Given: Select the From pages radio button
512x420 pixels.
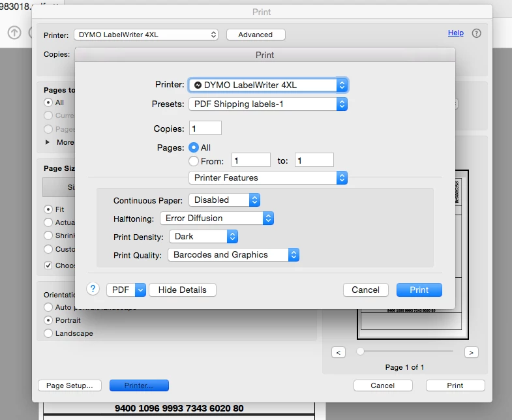Looking at the screenshot, I should tap(194, 161).
